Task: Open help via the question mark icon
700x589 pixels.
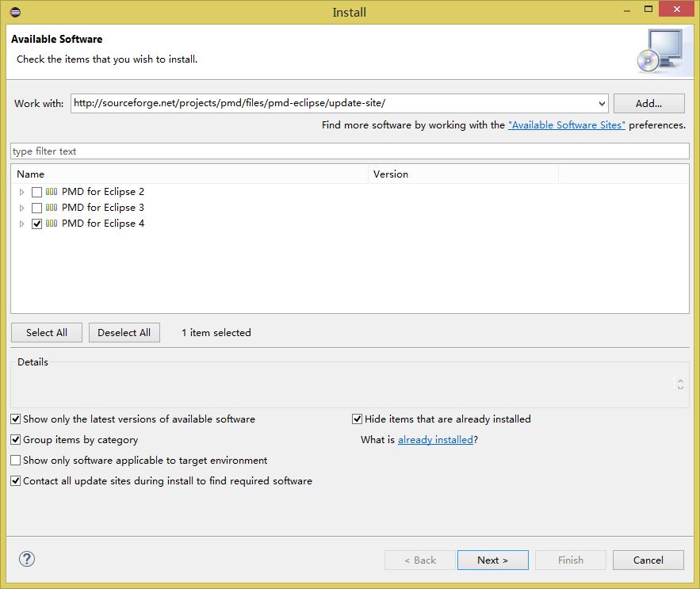Action: [27, 559]
